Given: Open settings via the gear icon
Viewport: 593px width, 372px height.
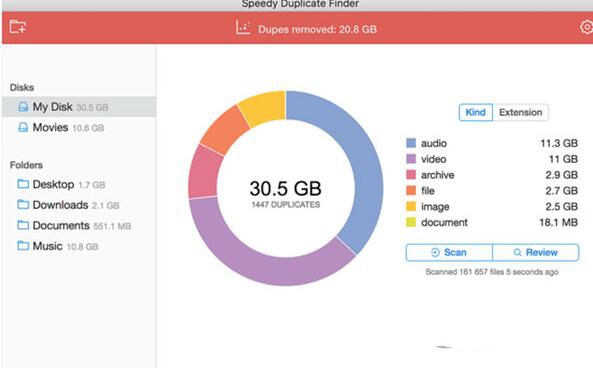Looking at the screenshot, I should point(587,27).
